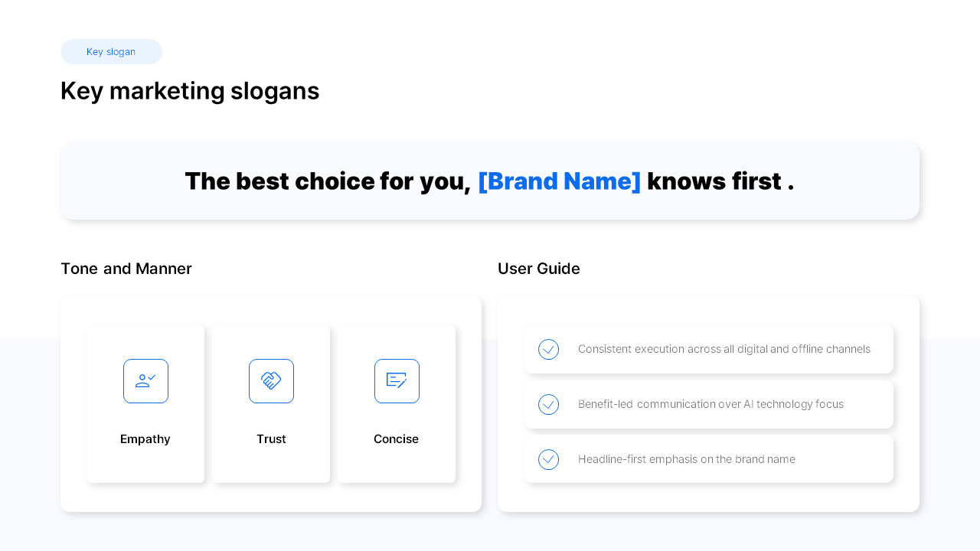Viewport: 980px width, 551px height.
Task: Select the Tone and Manner heading
Action: 126,269
